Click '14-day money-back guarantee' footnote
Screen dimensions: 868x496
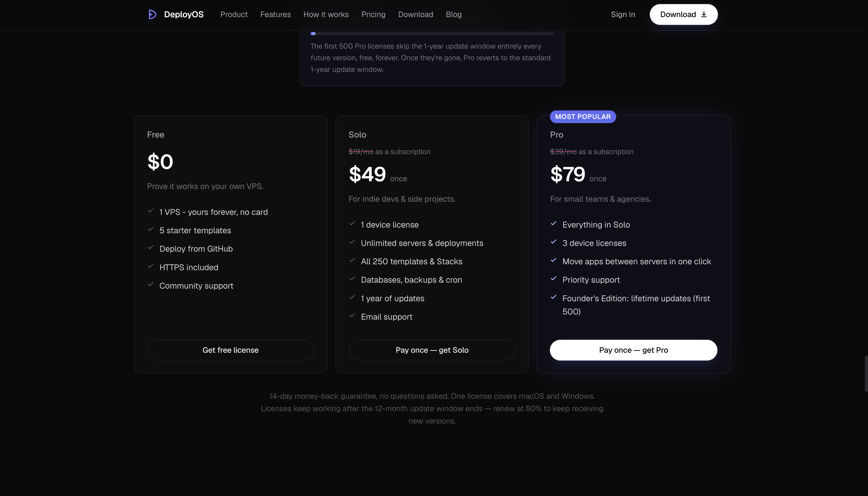point(432,408)
